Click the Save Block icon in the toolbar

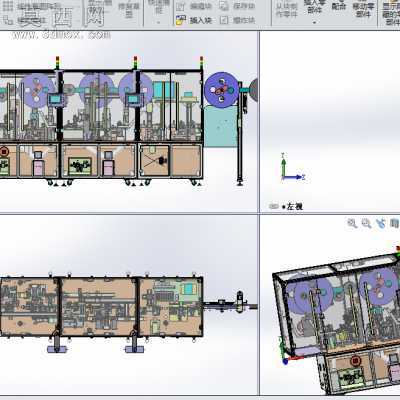pos(224,6)
